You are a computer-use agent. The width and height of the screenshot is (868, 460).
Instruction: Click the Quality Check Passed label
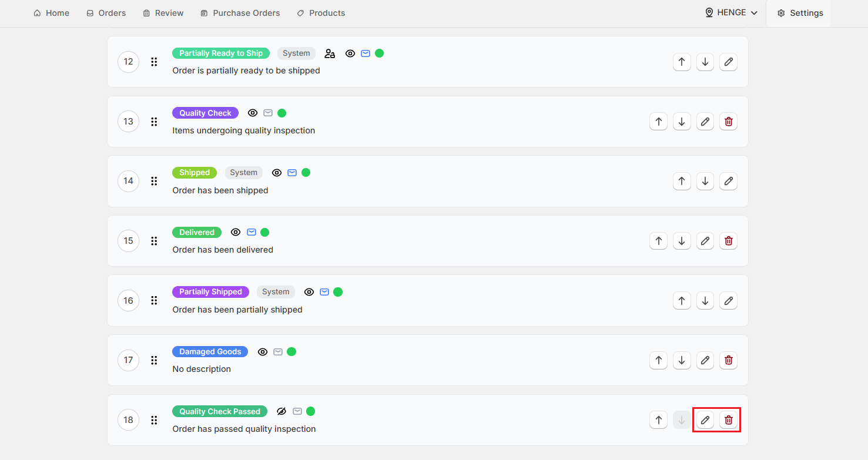pyautogui.click(x=220, y=411)
